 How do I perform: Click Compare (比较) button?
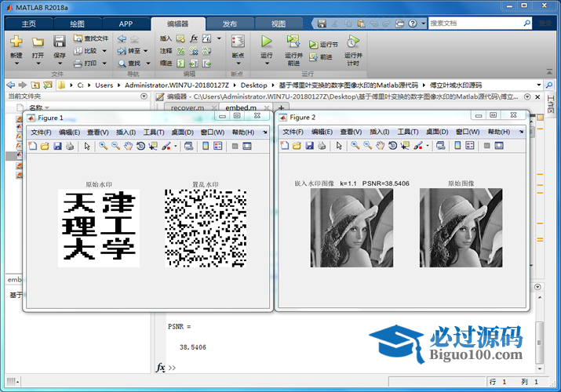(86, 51)
